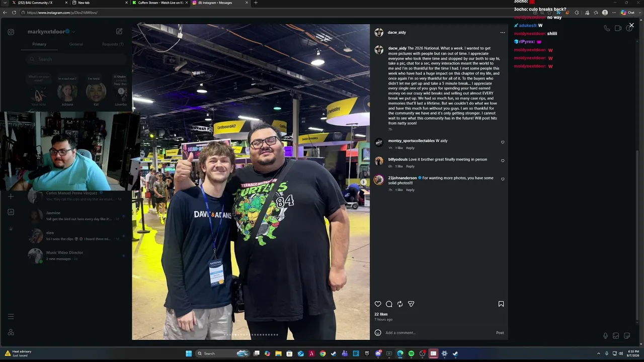Open the Music Video Director conversation
The width and height of the screenshot is (644, 362).
(76, 255)
